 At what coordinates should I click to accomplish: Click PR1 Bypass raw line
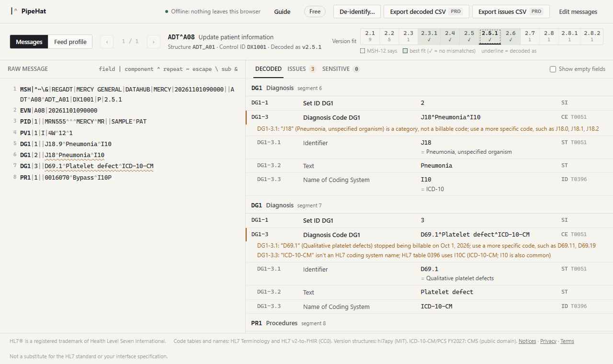coord(66,177)
